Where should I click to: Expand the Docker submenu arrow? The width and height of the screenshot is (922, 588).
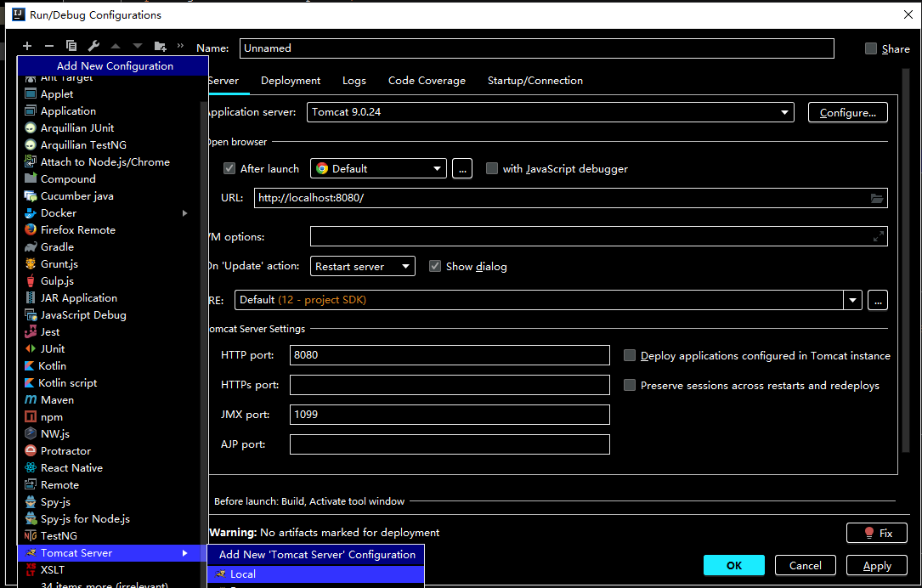[x=184, y=213]
